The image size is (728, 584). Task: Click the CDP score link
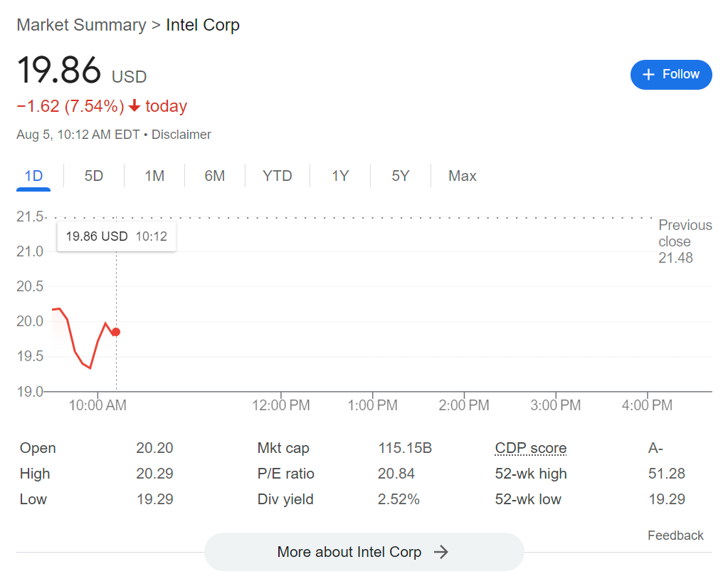pos(530,448)
